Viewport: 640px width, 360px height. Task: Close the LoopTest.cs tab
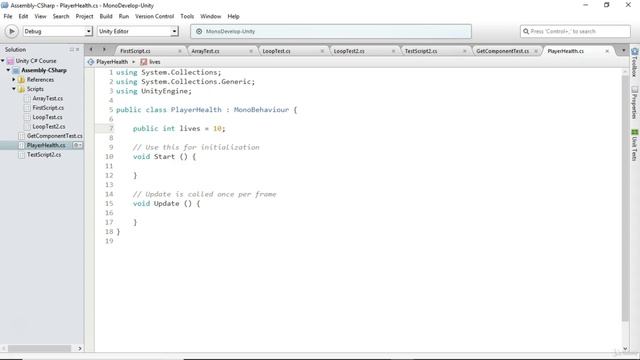pyautogui.click(x=322, y=51)
